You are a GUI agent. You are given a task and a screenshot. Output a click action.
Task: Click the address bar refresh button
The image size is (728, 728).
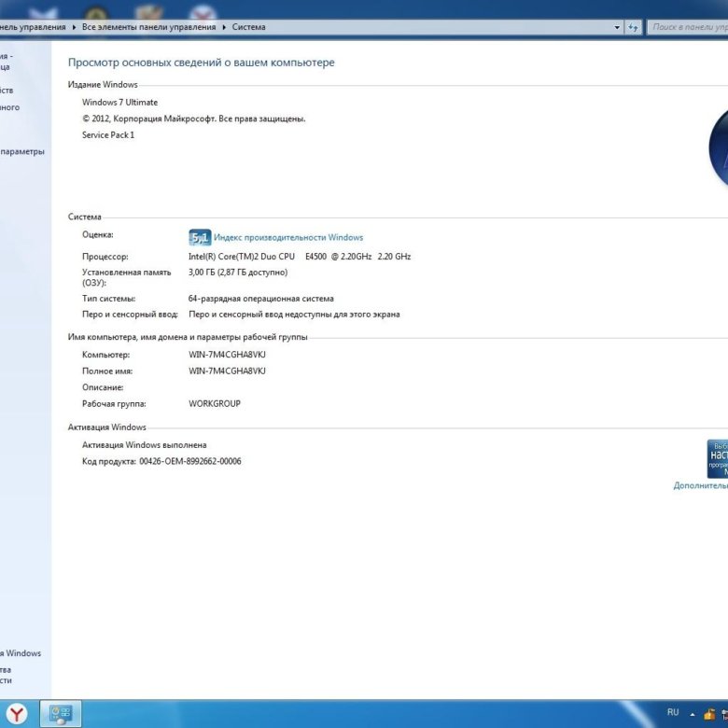coord(633,27)
